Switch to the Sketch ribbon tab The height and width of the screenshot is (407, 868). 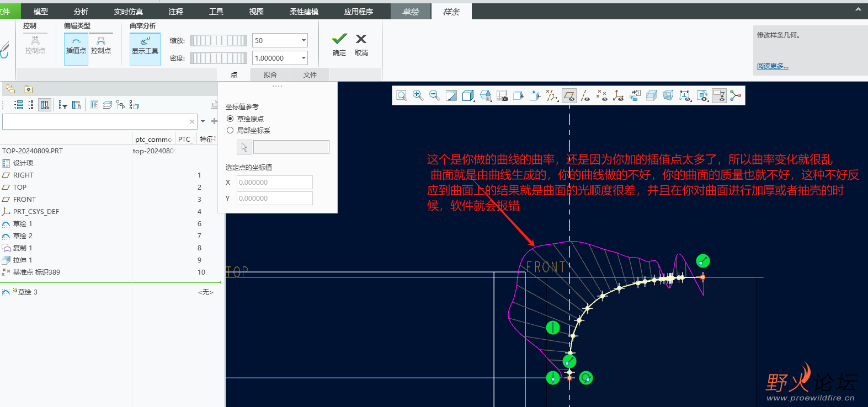(x=411, y=12)
